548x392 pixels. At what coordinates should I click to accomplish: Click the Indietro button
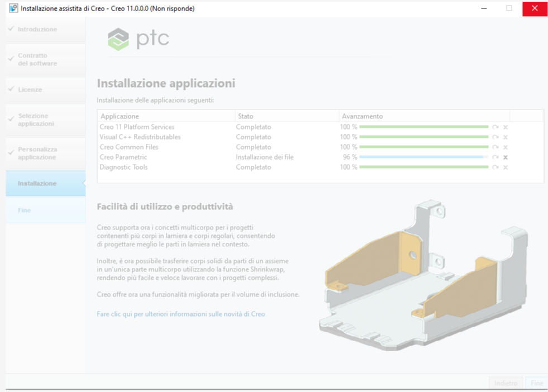[506, 383]
